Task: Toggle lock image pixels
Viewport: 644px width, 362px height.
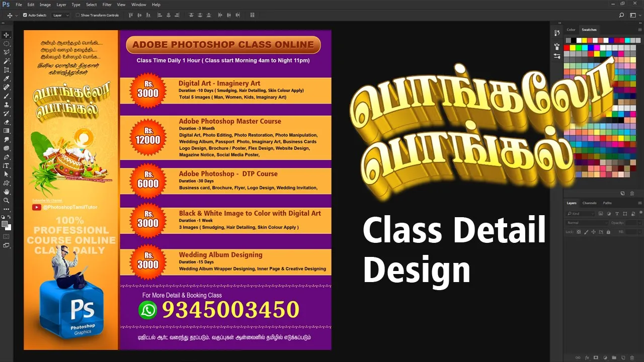Action: 586,232
